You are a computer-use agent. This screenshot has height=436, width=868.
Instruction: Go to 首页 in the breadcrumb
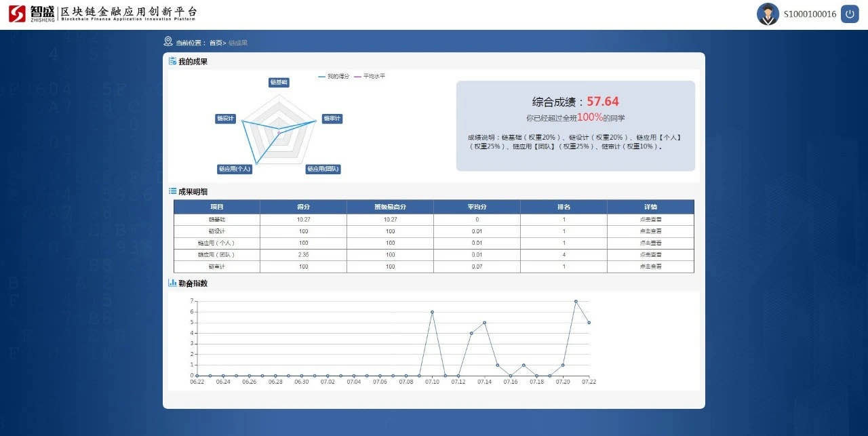click(215, 43)
